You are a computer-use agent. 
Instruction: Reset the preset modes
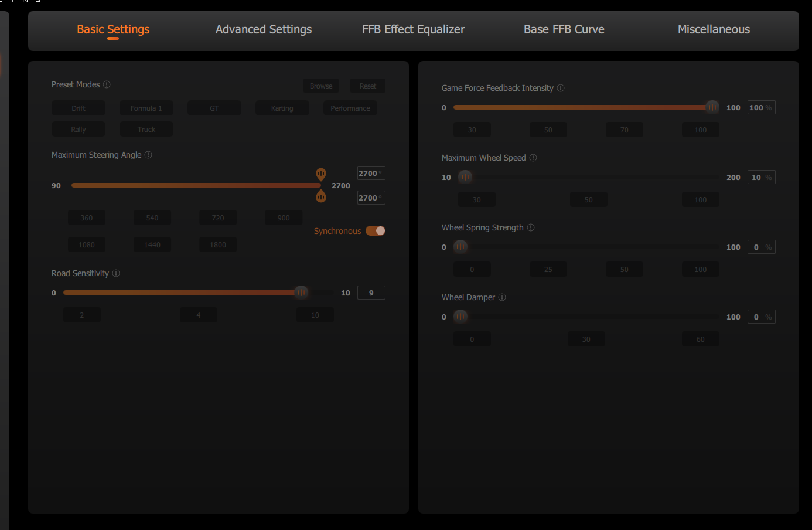click(368, 86)
